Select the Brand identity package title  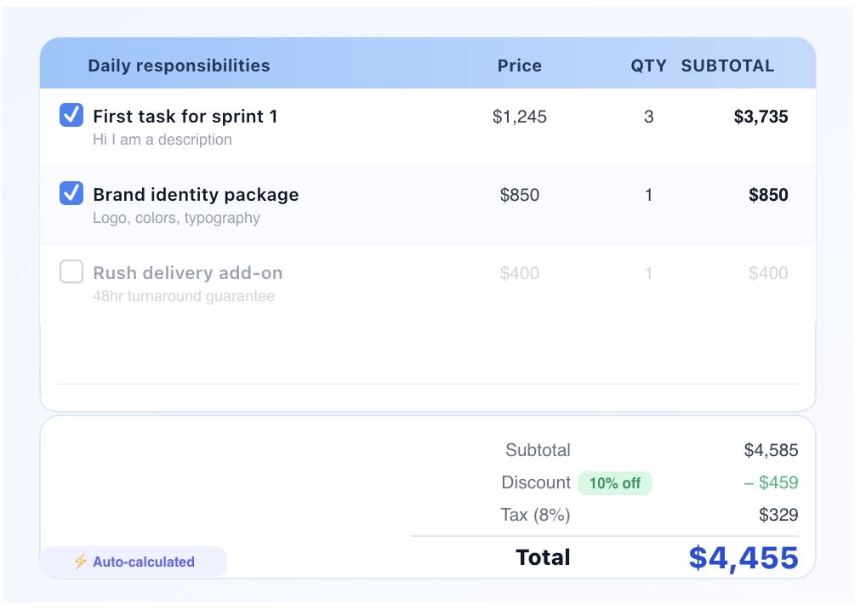point(196,195)
